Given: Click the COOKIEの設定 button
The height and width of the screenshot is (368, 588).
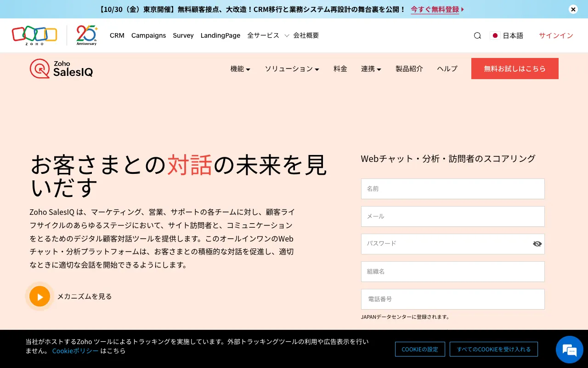Looking at the screenshot, I should [x=420, y=349].
